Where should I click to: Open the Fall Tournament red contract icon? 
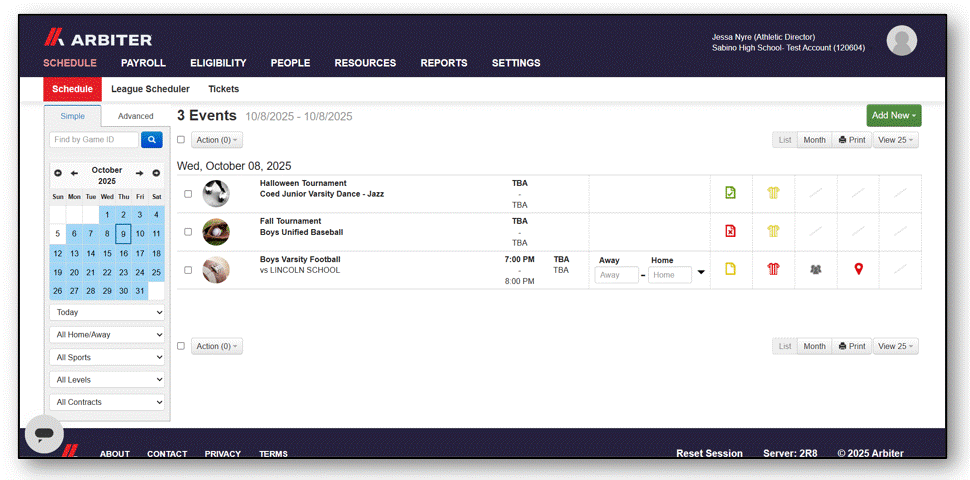pos(731,231)
